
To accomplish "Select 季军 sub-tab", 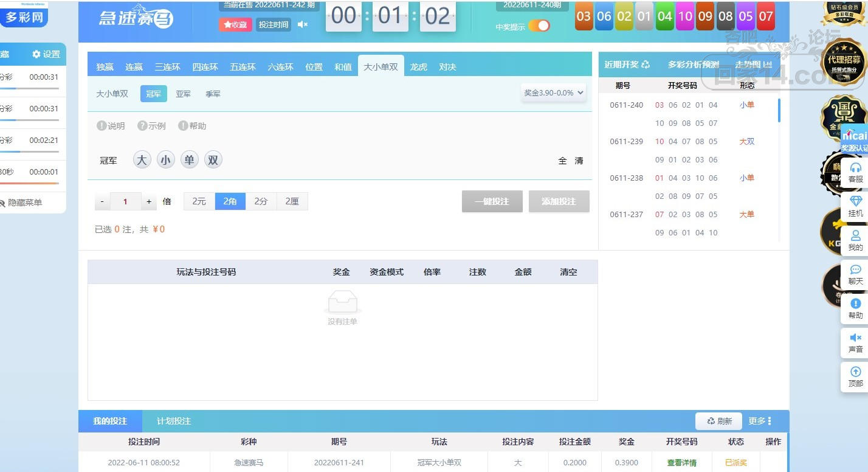I will (213, 94).
